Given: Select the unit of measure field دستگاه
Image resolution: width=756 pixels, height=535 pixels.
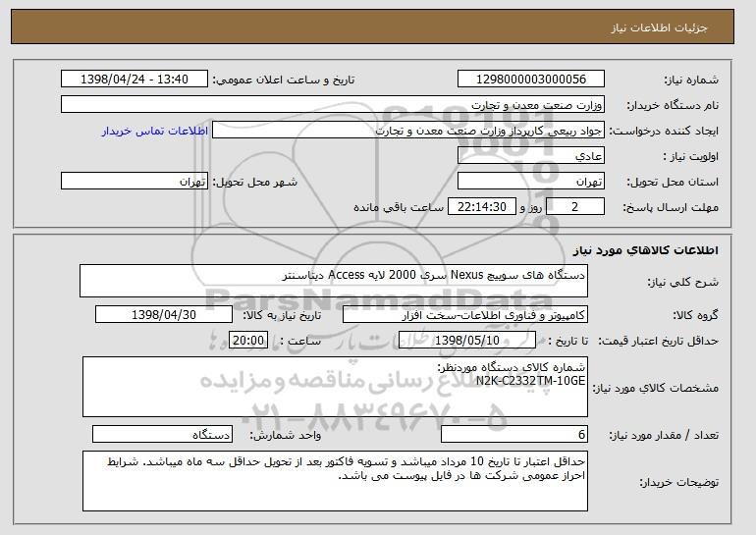Looking at the screenshot, I should click(162, 434).
